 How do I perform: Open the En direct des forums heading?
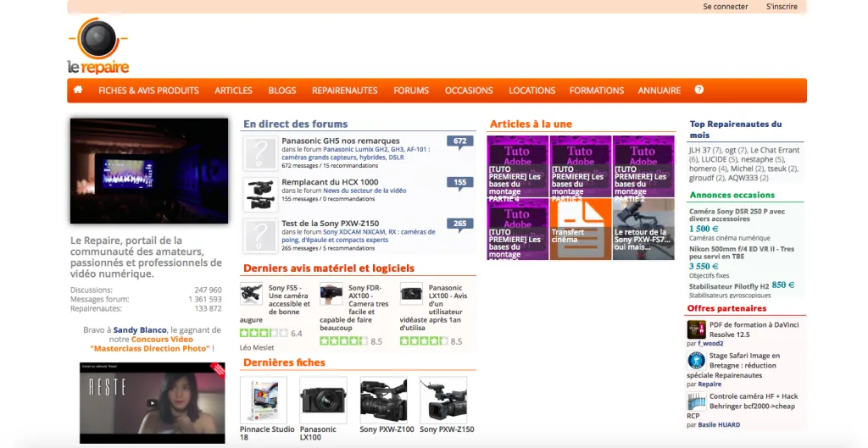(x=296, y=124)
